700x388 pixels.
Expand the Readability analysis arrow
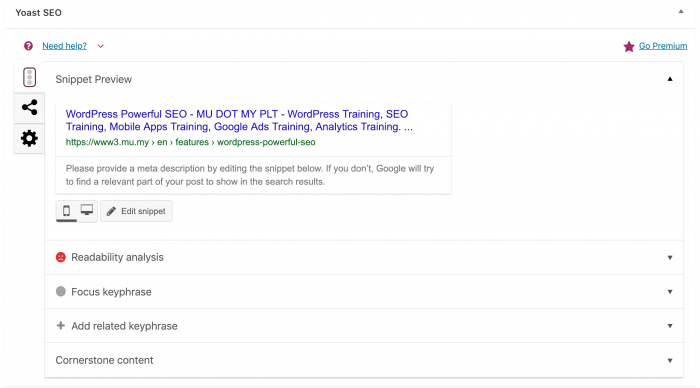click(x=670, y=258)
